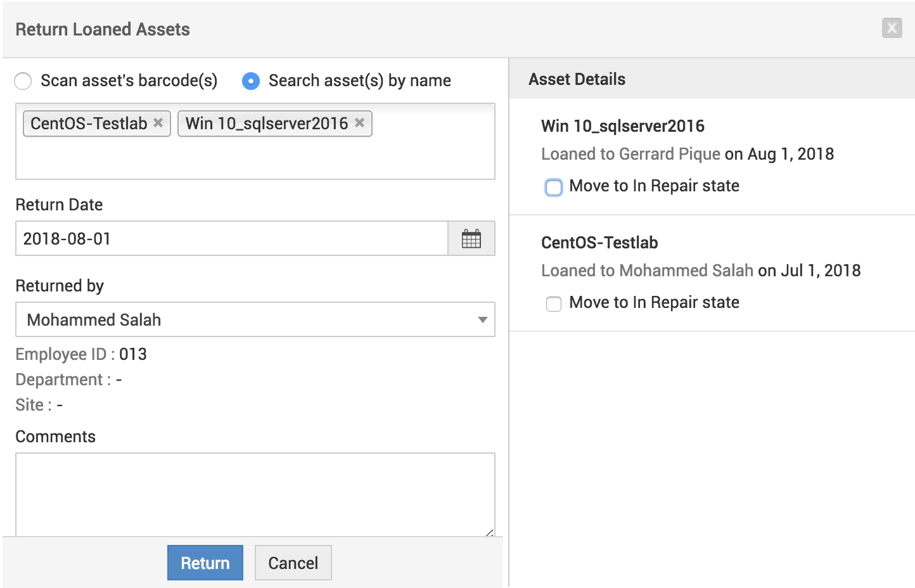Remove the CentOS-Testlab asset tag
This screenshot has width=915, height=588.
click(158, 123)
